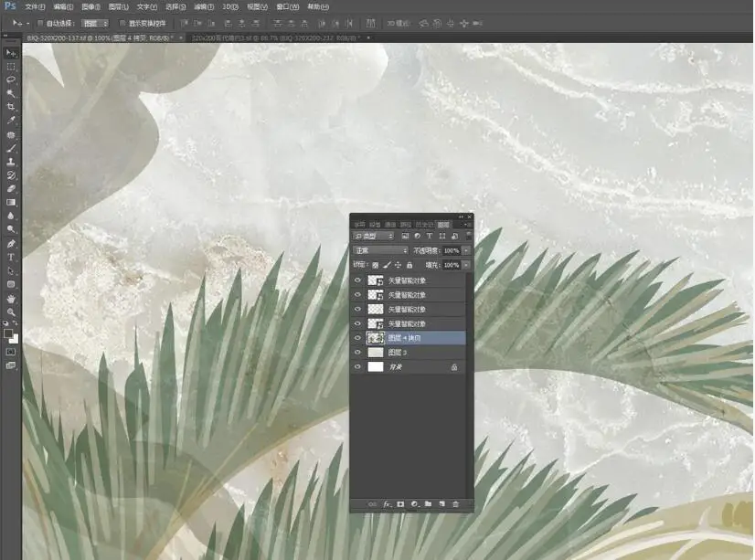Select the Gradient tool

(11, 203)
